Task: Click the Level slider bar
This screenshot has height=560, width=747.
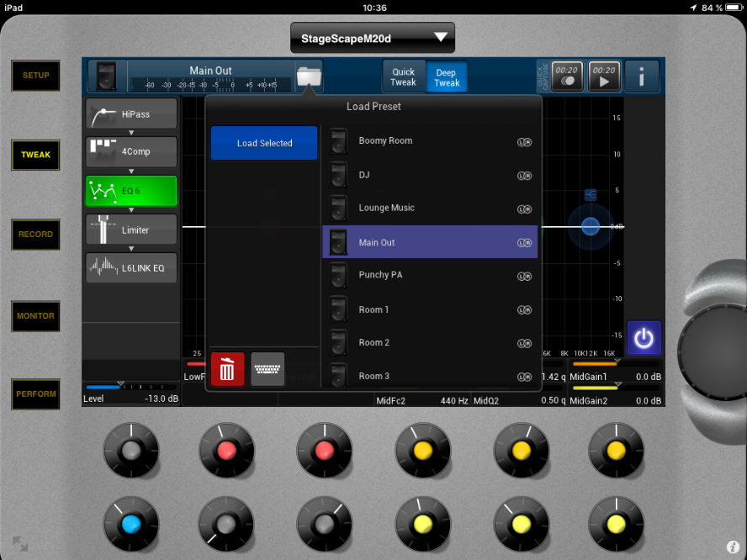Action: pos(130,387)
